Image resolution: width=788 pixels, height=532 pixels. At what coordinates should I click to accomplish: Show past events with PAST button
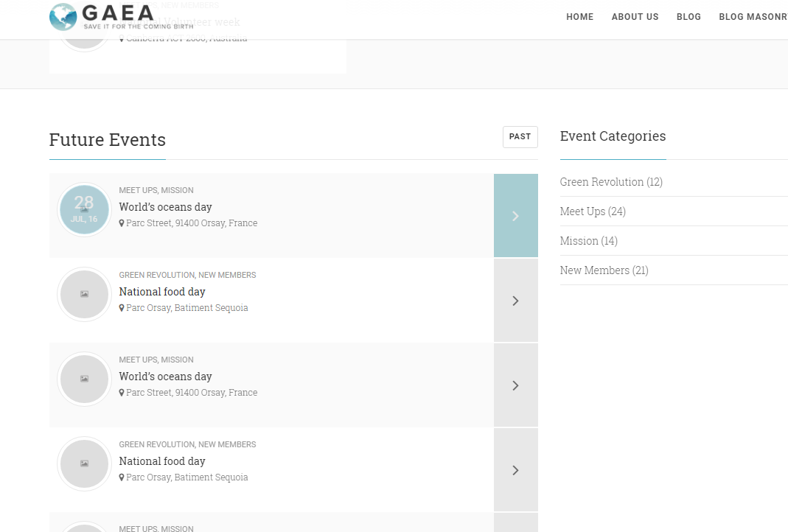tap(520, 136)
